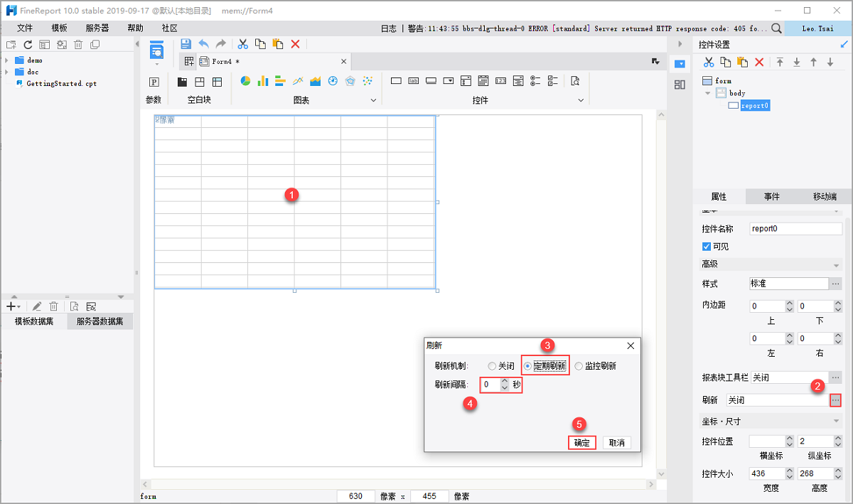The width and height of the screenshot is (853, 504).
Task: Select the label widget icon
Action: (414, 81)
